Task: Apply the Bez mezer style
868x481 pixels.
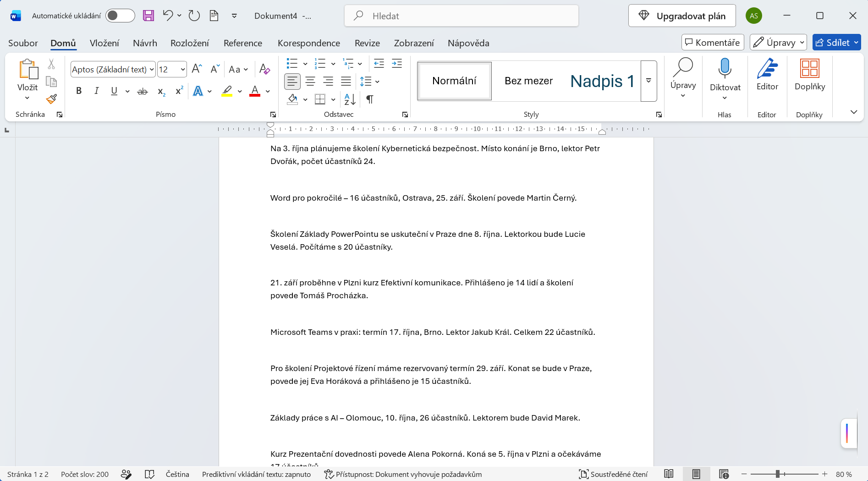Action: [x=528, y=81]
